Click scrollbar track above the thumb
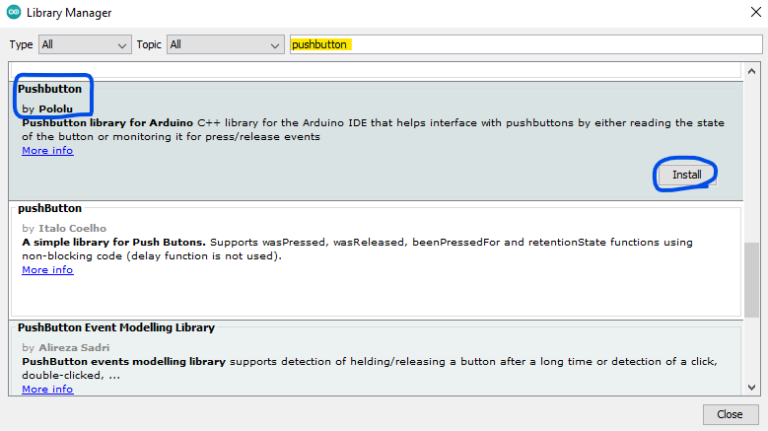Image resolution: width=768 pixels, height=431 pixels. [x=751, y=150]
